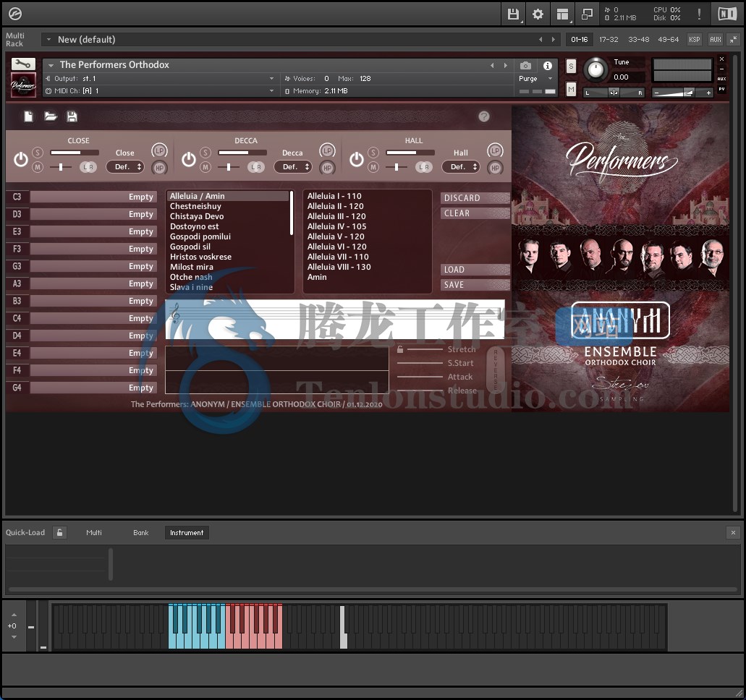The image size is (746, 700).
Task: Click the Kontakt logo icon
Action: [14, 14]
